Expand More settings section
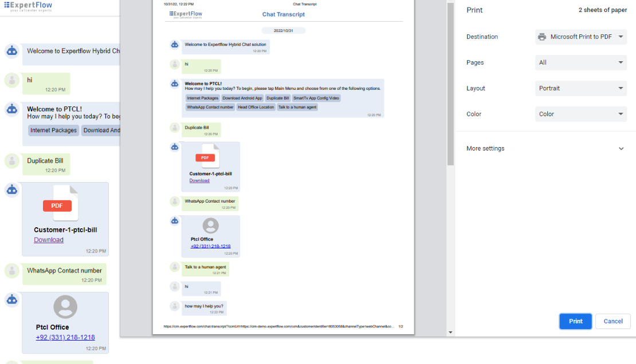The width and height of the screenshot is (636, 364). 544,148
